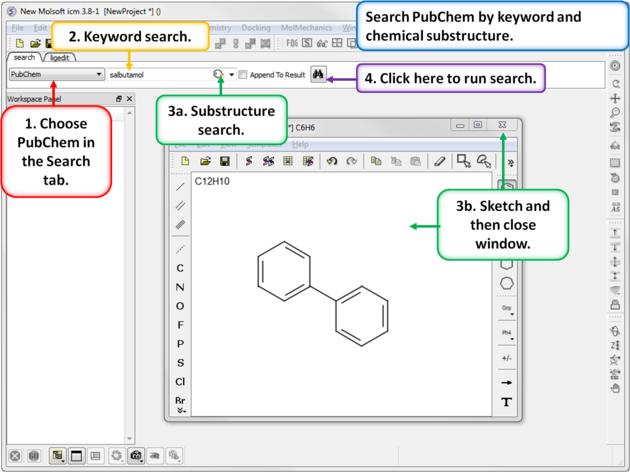Expand the dropdown arrow beside the sketch icon
The image size is (630, 472).
232,75
